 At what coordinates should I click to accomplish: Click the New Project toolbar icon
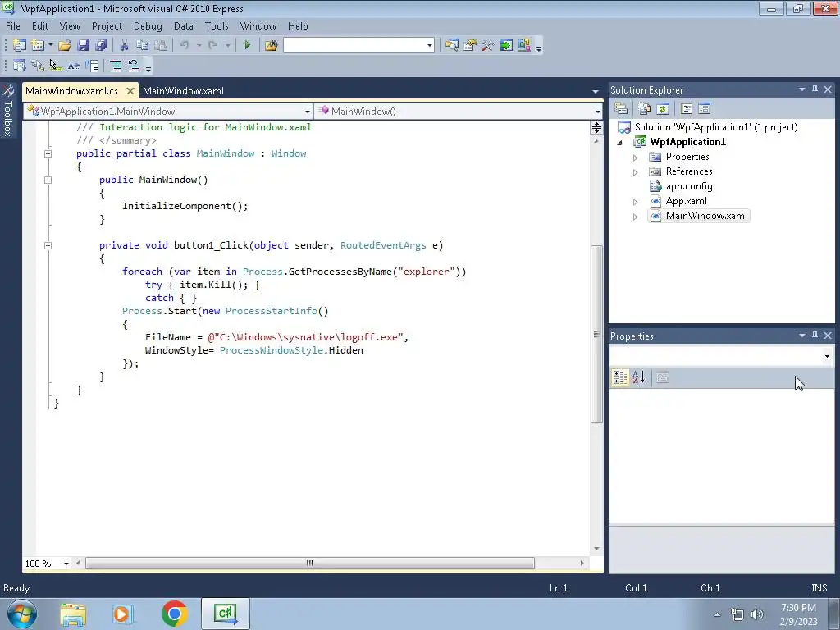(20, 46)
